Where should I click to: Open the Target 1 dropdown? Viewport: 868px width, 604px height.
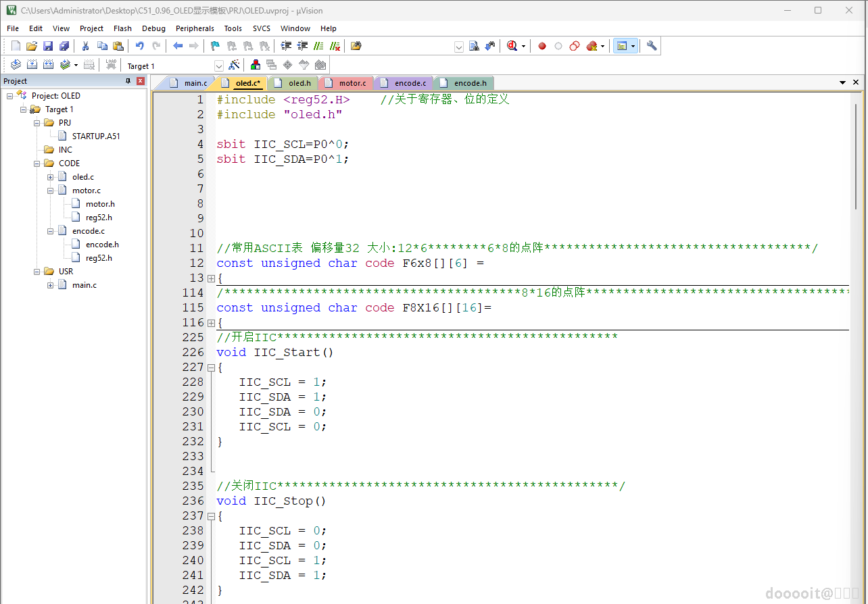(219, 66)
